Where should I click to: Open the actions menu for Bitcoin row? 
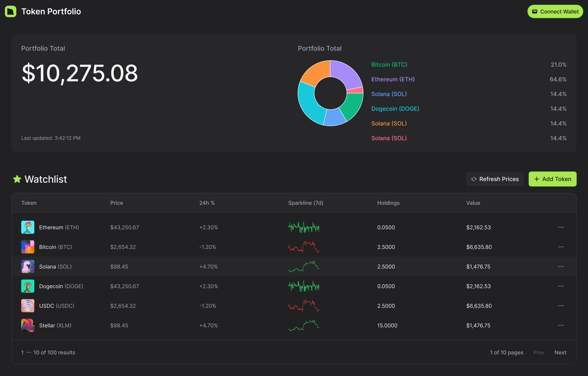coord(561,247)
